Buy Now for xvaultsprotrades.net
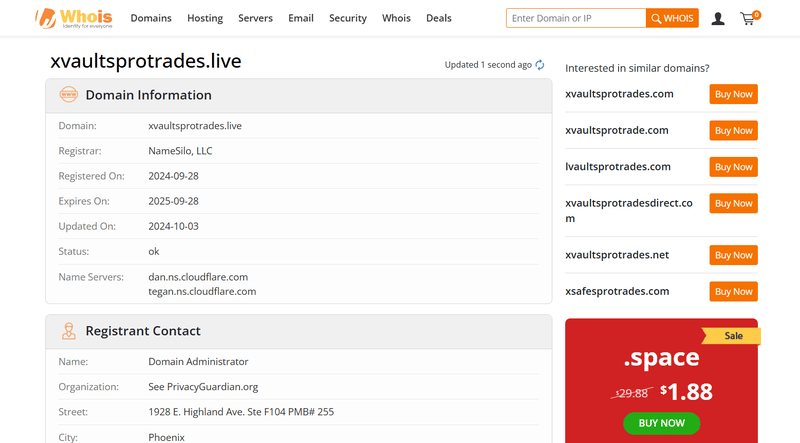This screenshot has width=800, height=443. pos(733,255)
